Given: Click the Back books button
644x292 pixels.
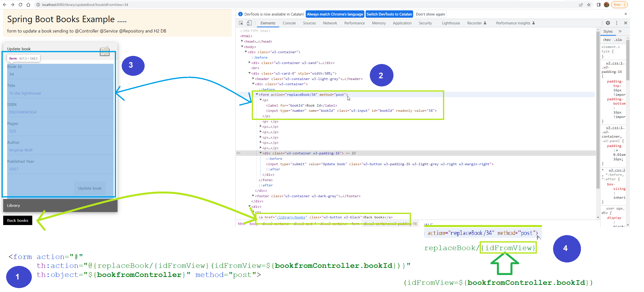Looking at the screenshot, I should pos(18,220).
